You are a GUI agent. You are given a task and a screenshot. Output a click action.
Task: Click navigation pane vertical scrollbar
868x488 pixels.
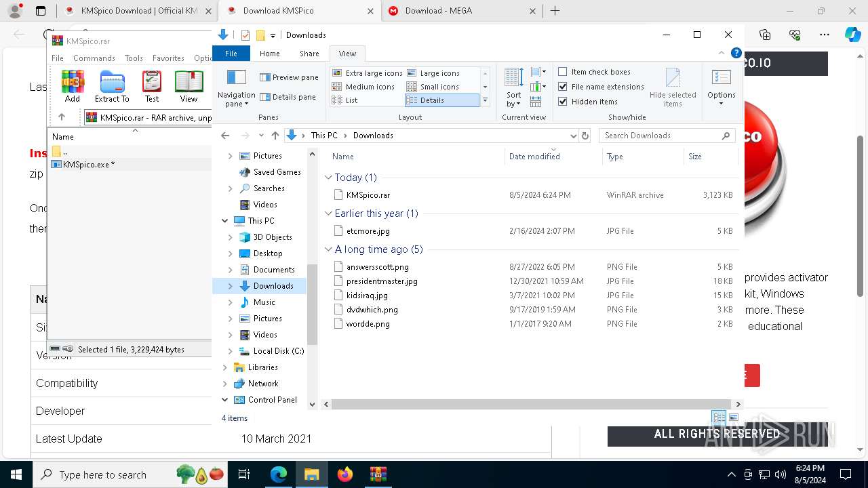[312, 305]
